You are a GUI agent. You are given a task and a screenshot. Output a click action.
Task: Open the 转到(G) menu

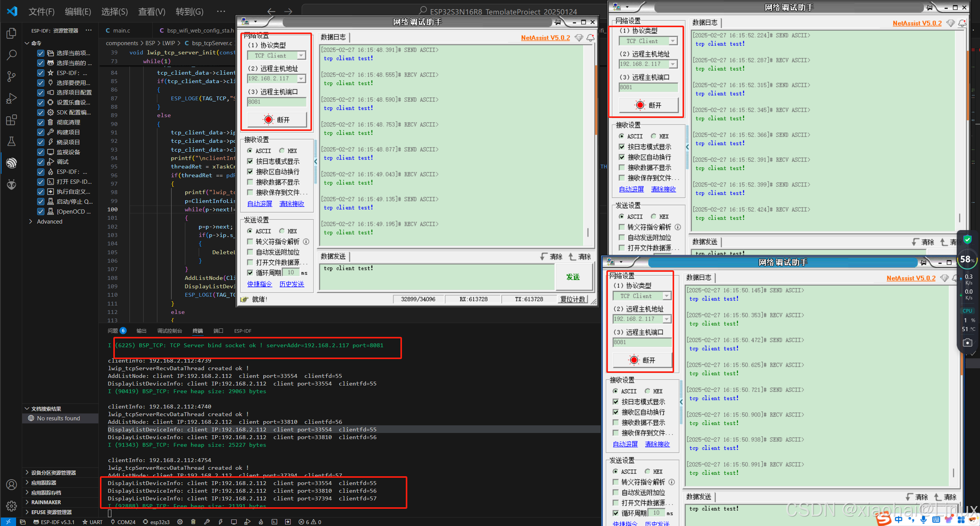[189, 11]
